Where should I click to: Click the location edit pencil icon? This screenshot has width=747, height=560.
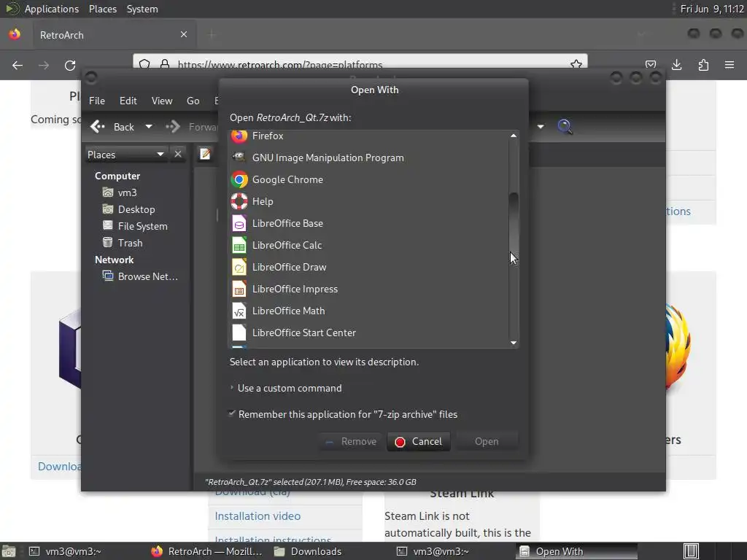(205, 155)
